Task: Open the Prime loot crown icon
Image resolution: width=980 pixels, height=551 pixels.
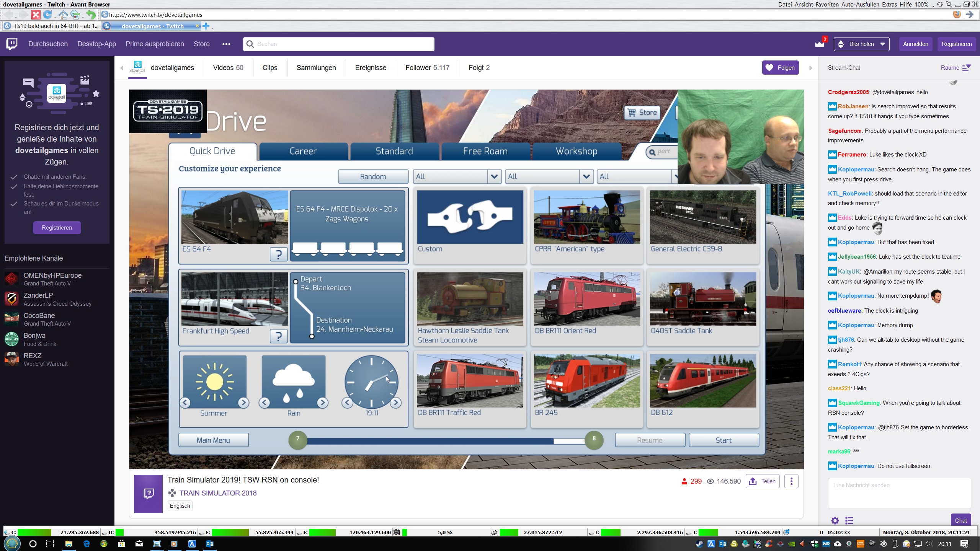Action: 820,44
